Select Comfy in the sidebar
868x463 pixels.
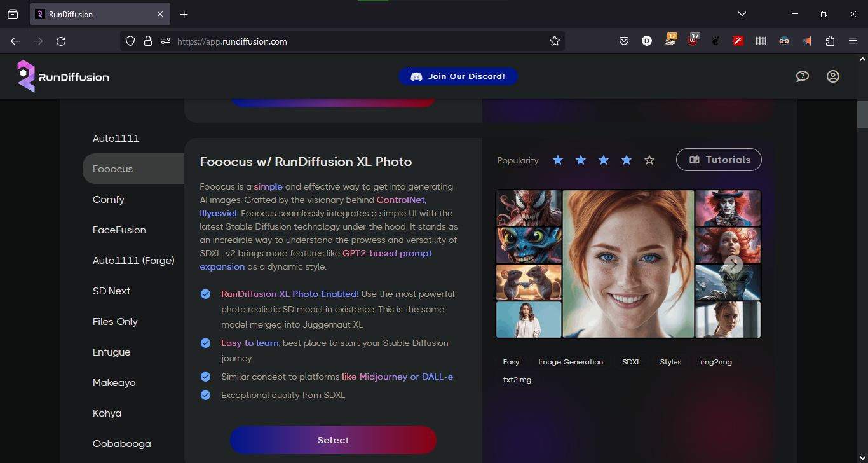click(109, 200)
